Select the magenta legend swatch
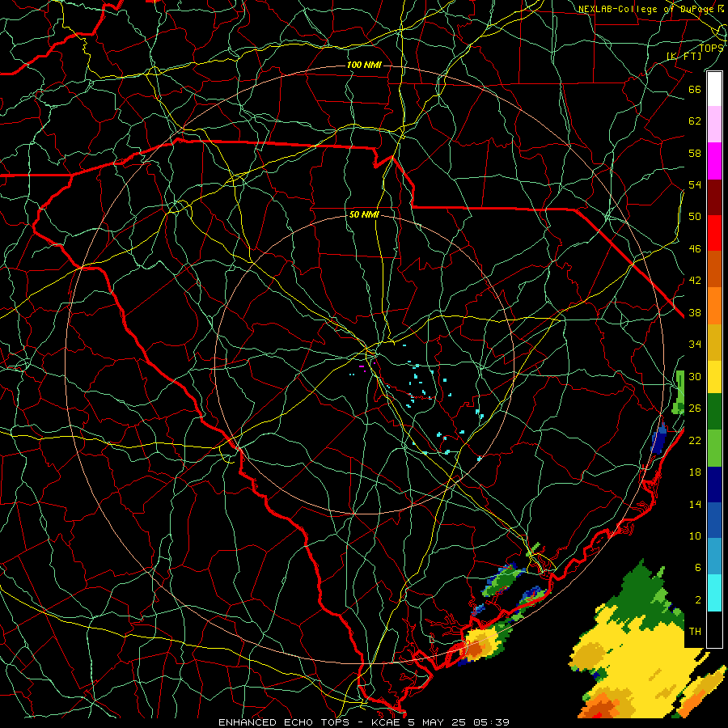The height and width of the screenshot is (728, 728). pyautogui.click(x=714, y=161)
